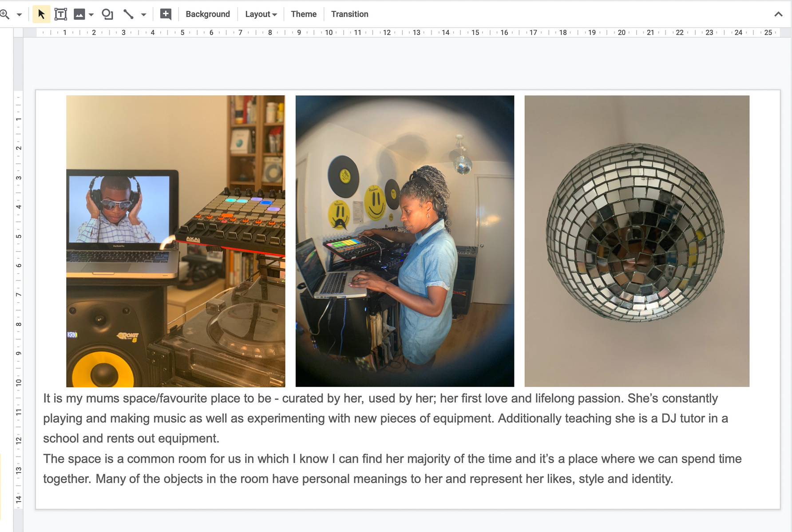Open the Layout dropdown
This screenshot has width=792, height=532.
click(x=261, y=14)
